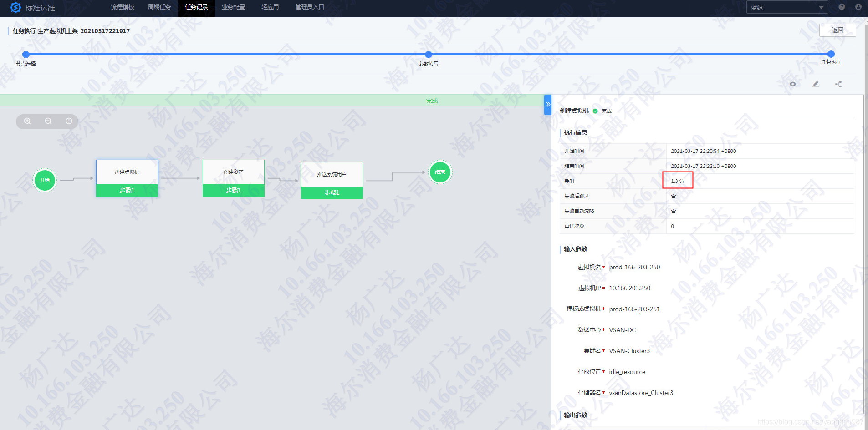The height and width of the screenshot is (430, 868).
Task: Select the 参数填写 step marker
Action: (x=429, y=54)
